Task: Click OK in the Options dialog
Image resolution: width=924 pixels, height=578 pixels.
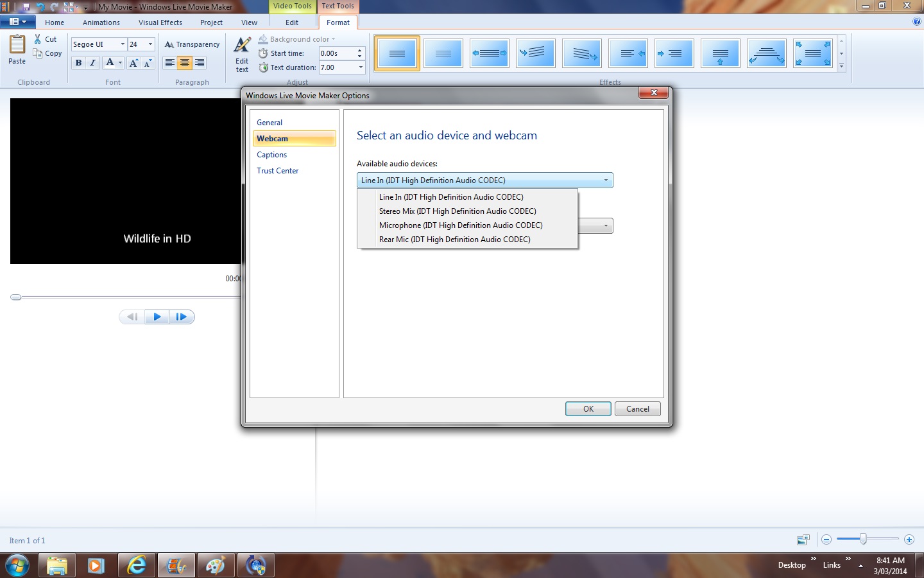Action: (588, 409)
